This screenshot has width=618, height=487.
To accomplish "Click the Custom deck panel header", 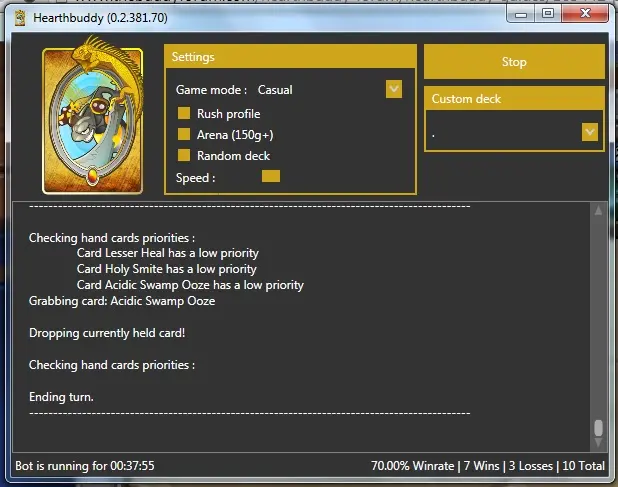I will (x=514, y=99).
